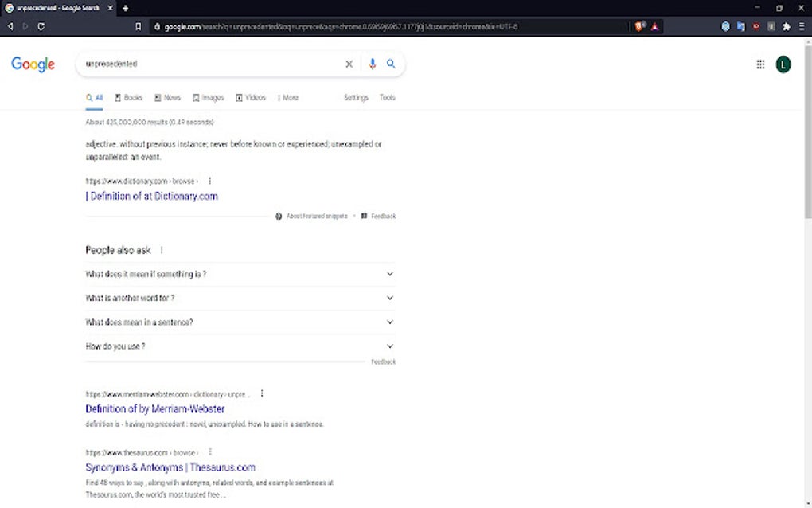Click the https://www.merriam-webster.com URL text
The image size is (812, 508).
pyautogui.click(x=167, y=394)
